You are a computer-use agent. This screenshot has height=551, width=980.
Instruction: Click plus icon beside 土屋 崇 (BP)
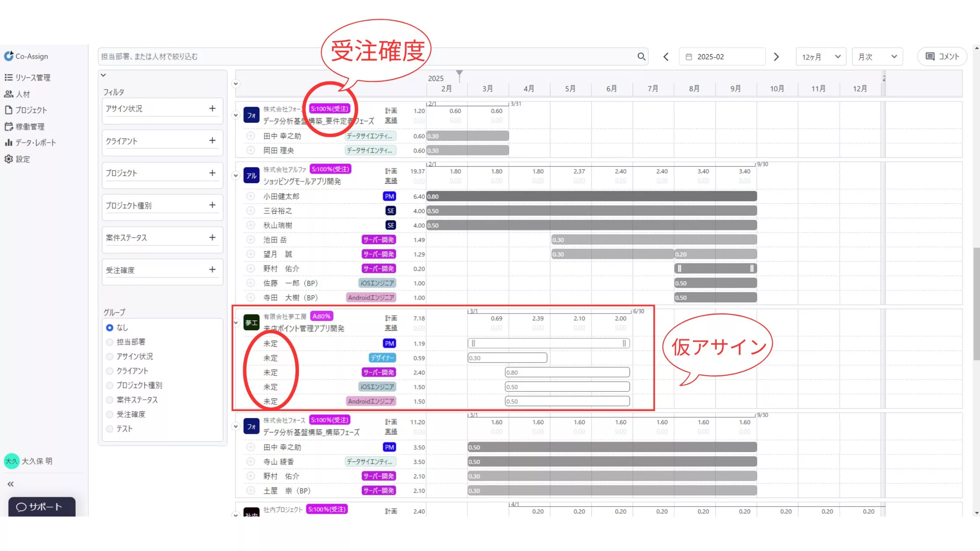251,491
